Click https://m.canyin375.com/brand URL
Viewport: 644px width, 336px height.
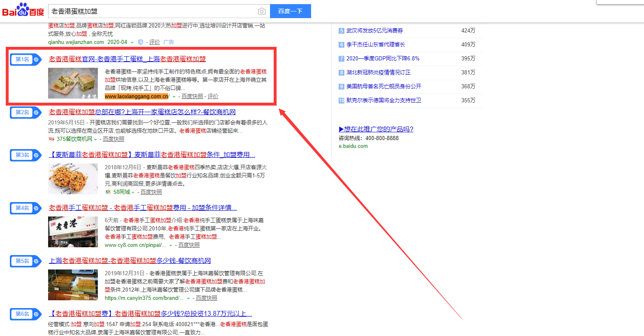[x=144, y=298]
